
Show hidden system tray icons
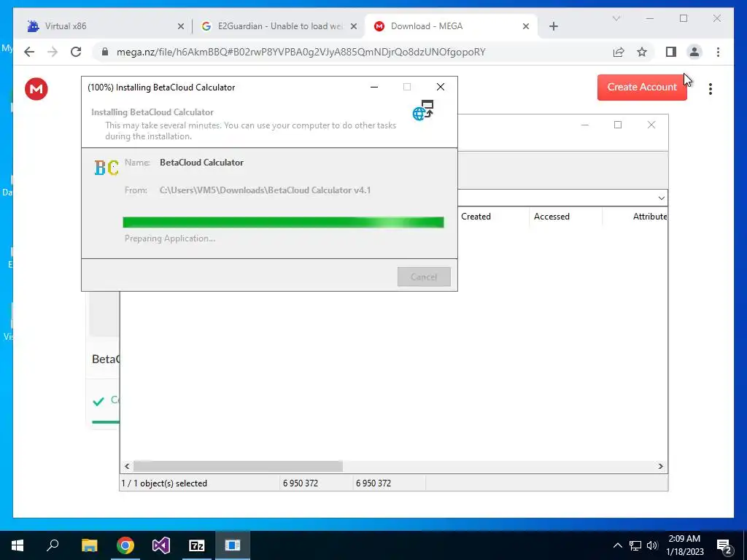point(617,545)
